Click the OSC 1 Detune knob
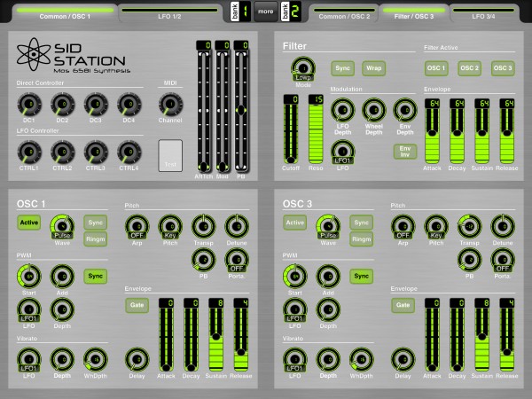Screen dimensions: 532x399 237,226
